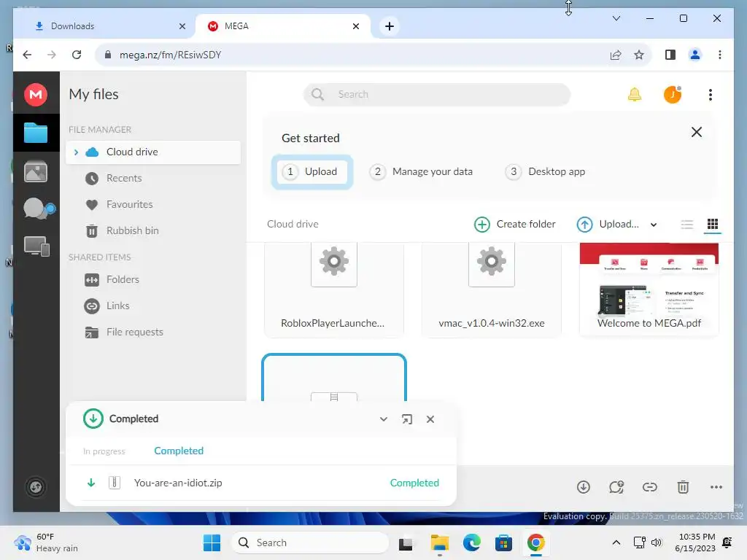Select Cloud drive in file manager
Image resolution: width=747 pixels, height=560 pixels.
click(153, 152)
